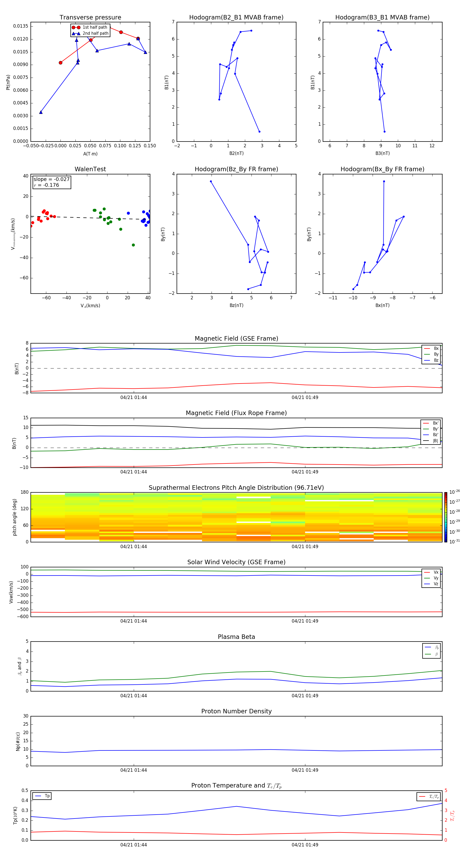
Task: Click the 'Hodogram(B3_B1 MVAB frame)' title
Action: pos(382,18)
